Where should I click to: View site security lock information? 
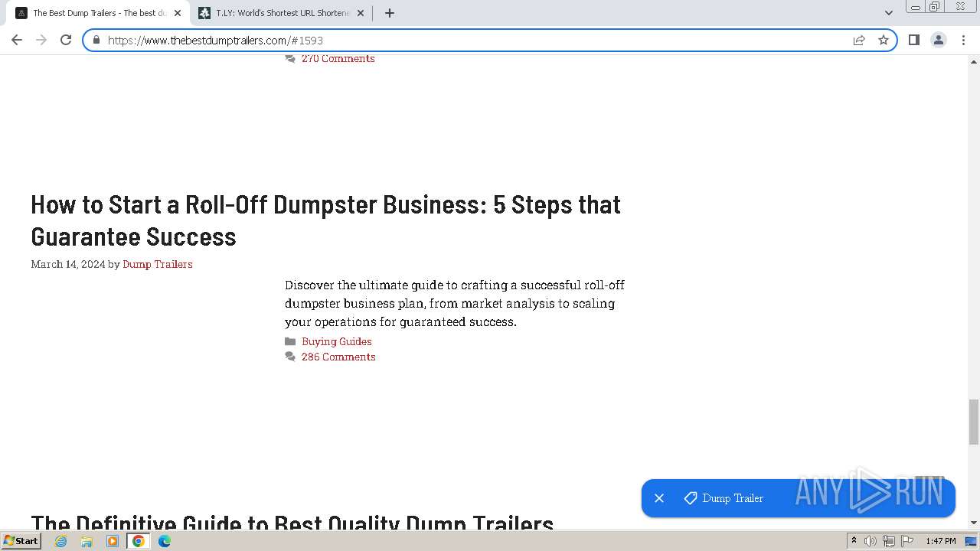point(96,40)
